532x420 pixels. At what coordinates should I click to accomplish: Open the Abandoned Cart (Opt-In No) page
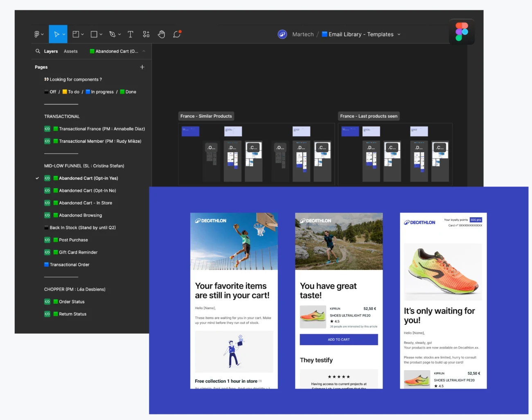click(x=88, y=191)
